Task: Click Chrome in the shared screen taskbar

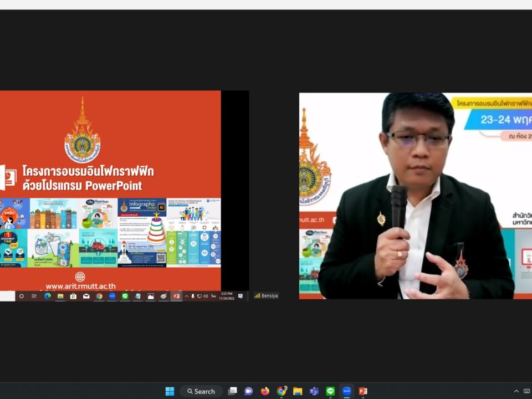Action: pyautogui.click(x=99, y=296)
